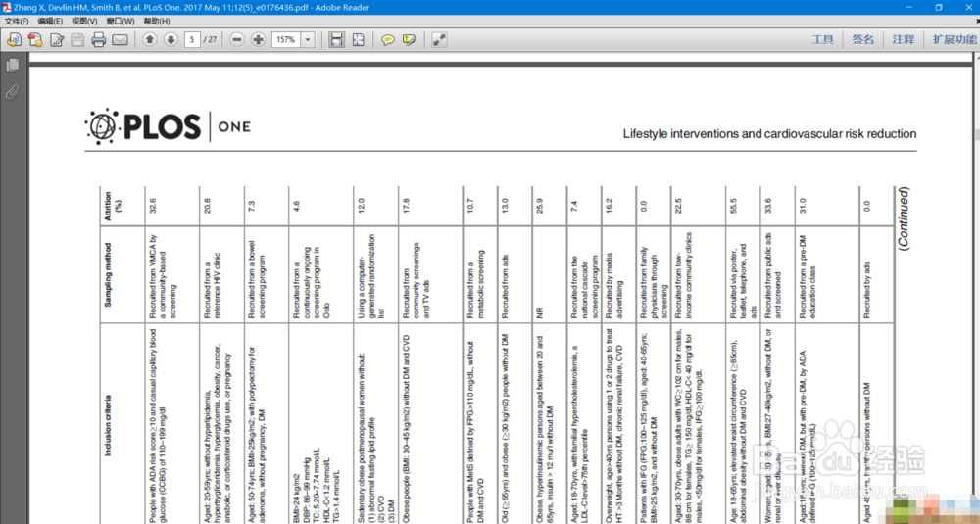Open the 窗口(W) menu
This screenshot has height=524, width=980.
point(120,22)
